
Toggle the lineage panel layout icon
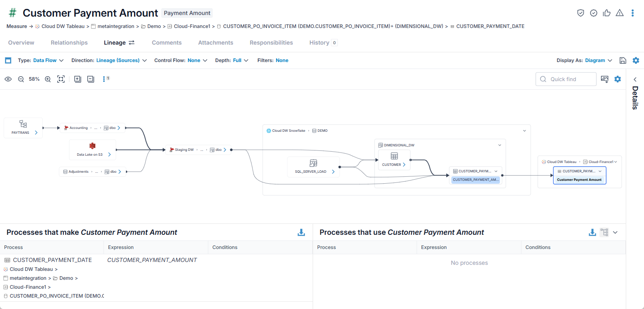tap(8, 60)
